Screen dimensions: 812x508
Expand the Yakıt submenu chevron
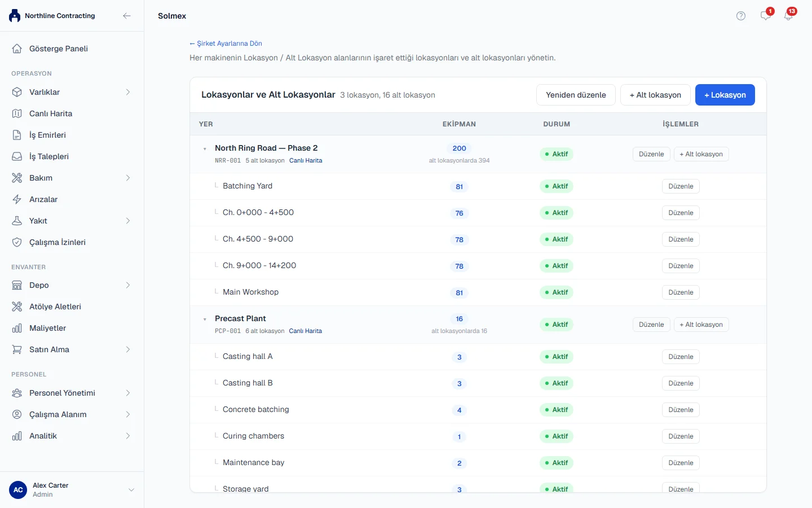point(128,221)
